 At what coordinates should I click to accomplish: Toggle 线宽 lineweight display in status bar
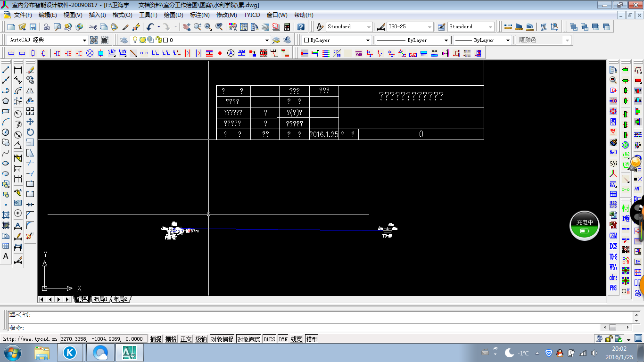(297, 339)
